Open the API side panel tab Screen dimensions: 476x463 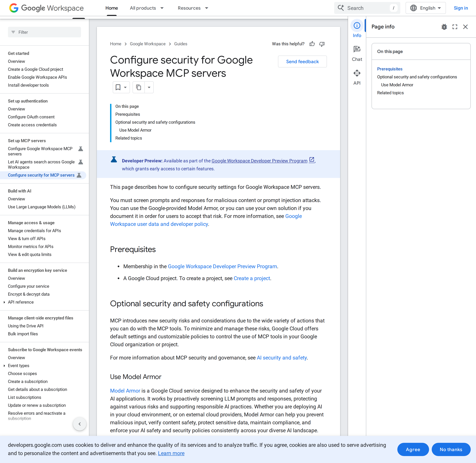(x=357, y=77)
